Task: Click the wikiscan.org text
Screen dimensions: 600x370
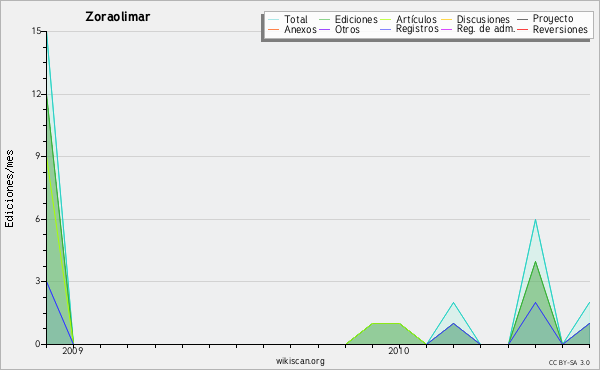Action: (x=300, y=361)
